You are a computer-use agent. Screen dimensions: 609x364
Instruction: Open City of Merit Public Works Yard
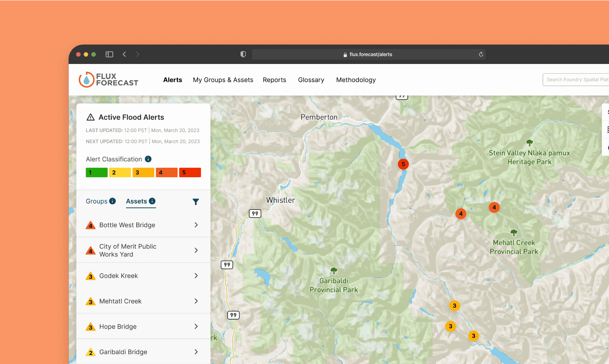[143, 250]
